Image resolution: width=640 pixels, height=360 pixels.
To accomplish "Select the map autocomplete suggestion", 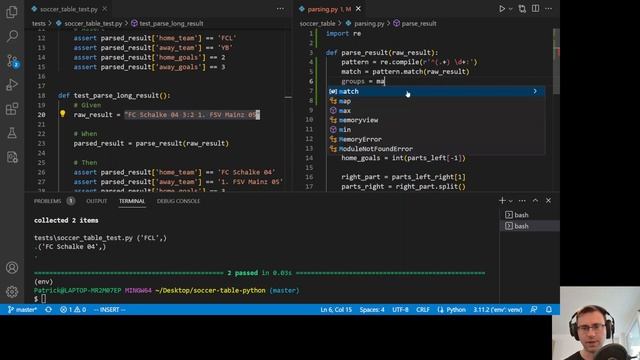I will click(x=437, y=101).
